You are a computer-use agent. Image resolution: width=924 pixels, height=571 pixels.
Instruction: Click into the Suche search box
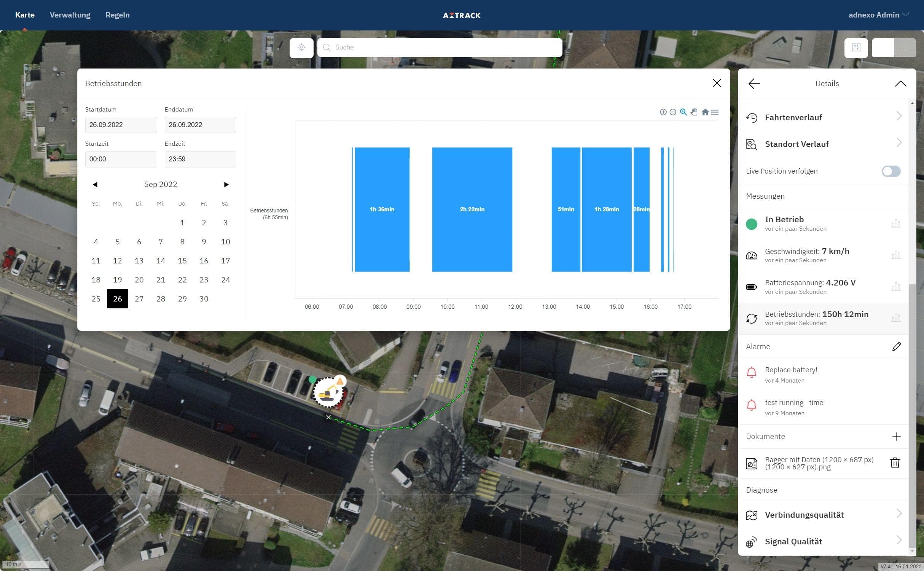point(440,48)
